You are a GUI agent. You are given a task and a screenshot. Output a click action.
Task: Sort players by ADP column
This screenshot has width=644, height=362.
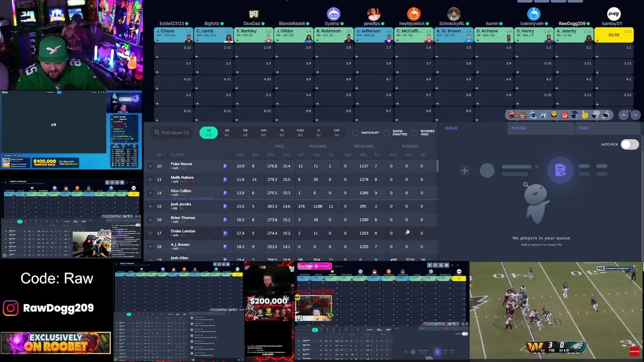[240, 155]
